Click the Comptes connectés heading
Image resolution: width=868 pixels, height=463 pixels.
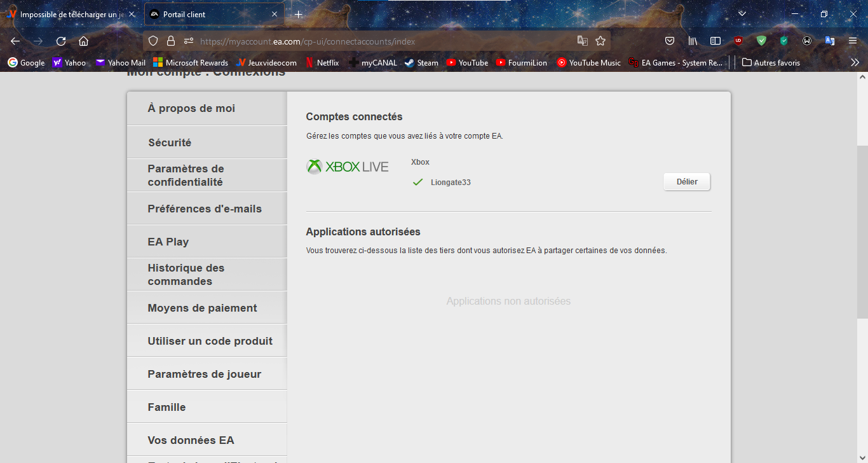[355, 117]
